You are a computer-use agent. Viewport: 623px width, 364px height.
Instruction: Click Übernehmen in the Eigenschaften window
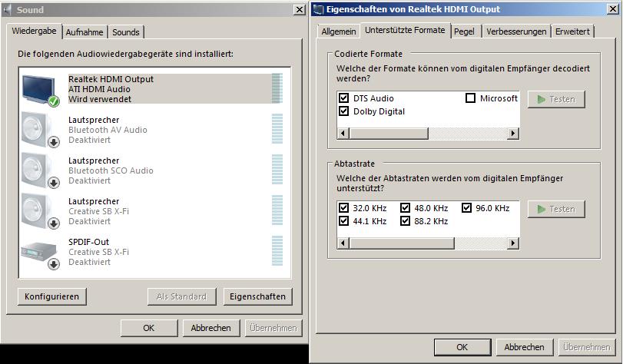click(x=586, y=347)
